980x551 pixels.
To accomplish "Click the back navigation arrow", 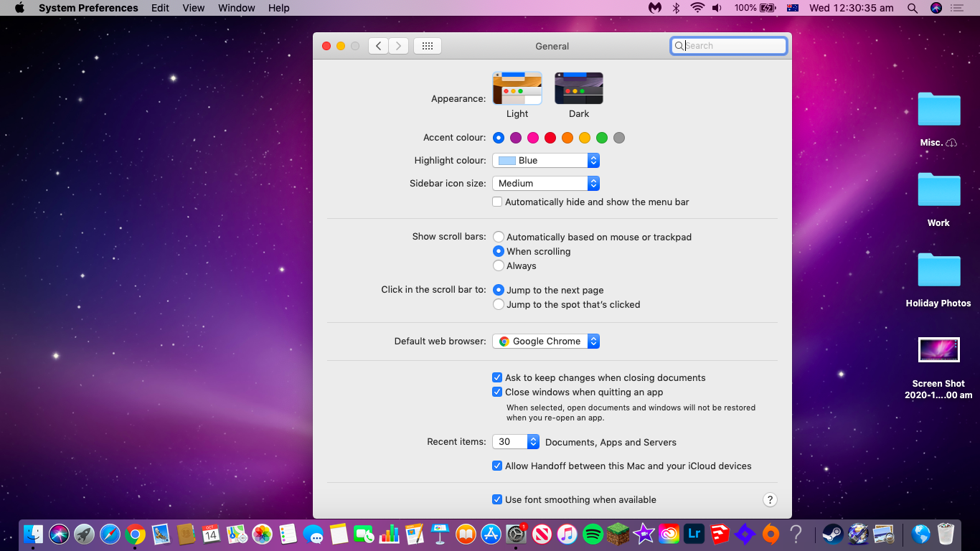I will (x=379, y=46).
